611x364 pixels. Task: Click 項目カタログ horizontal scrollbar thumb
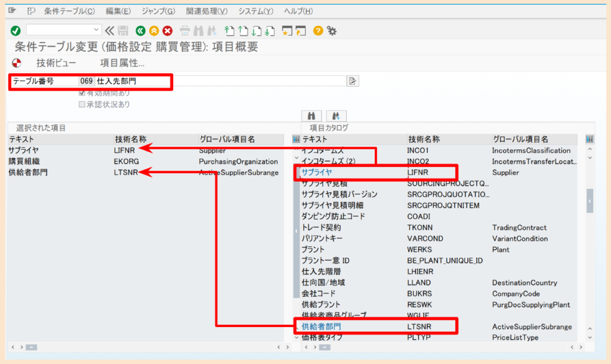click(325, 347)
